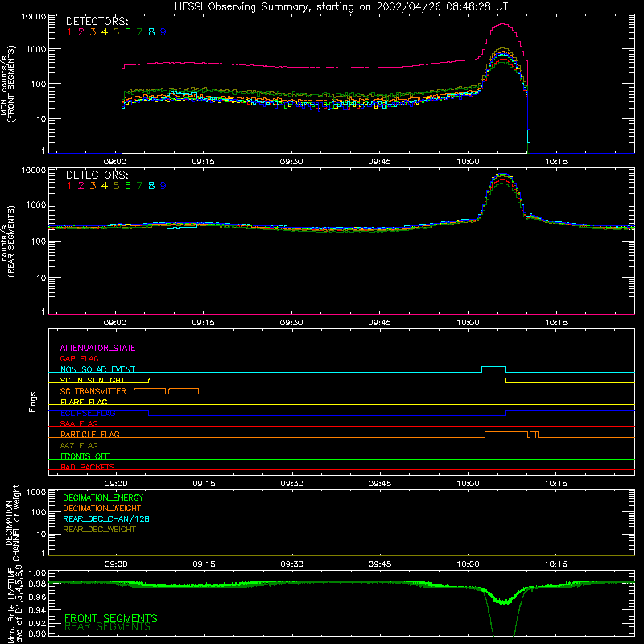Click the GAP_FLAG label

point(79,358)
